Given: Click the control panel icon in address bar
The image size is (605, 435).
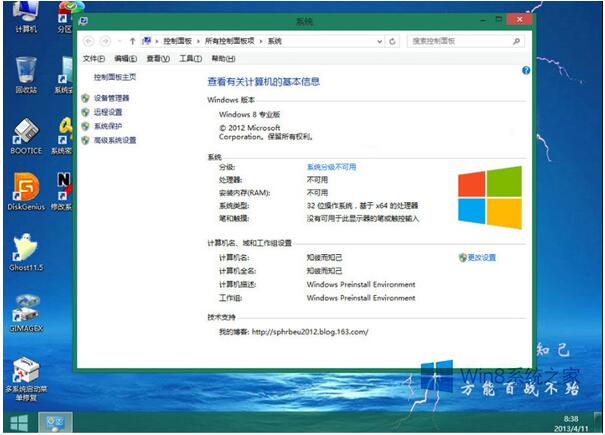Looking at the screenshot, I should 147,41.
